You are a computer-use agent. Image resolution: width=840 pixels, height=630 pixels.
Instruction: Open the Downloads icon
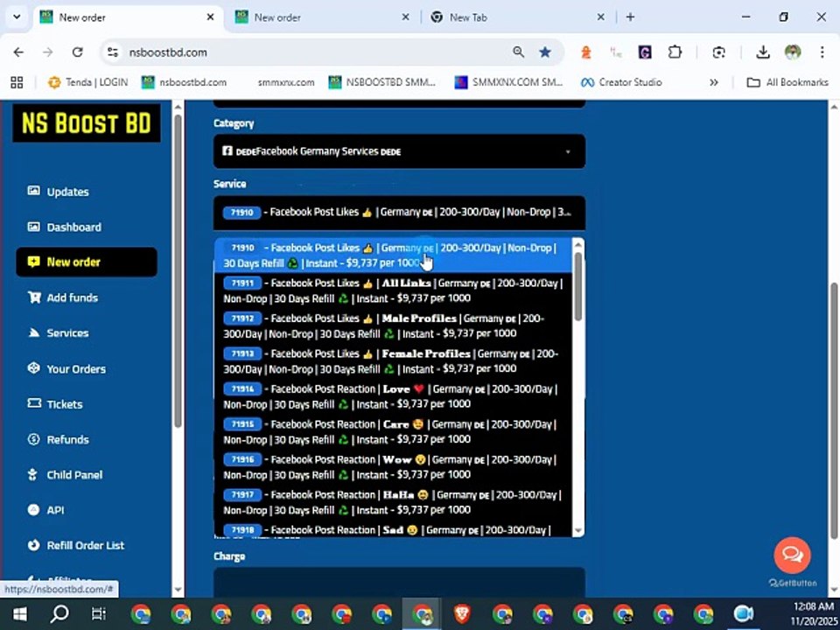(763, 52)
